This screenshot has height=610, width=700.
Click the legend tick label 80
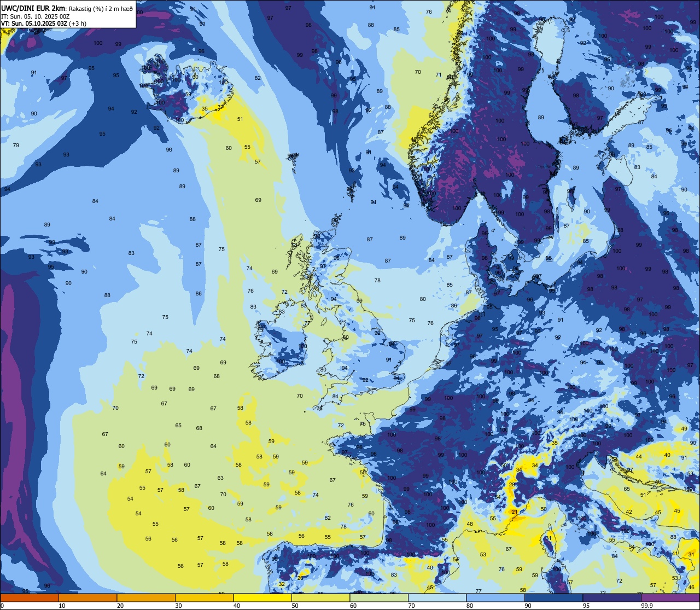tap(470, 606)
